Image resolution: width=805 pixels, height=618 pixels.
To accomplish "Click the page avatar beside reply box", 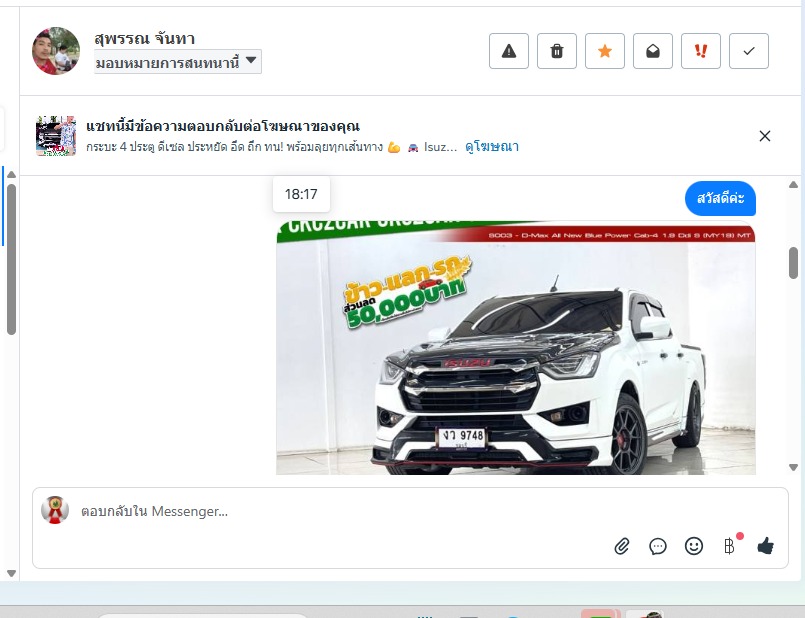I will point(55,510).
